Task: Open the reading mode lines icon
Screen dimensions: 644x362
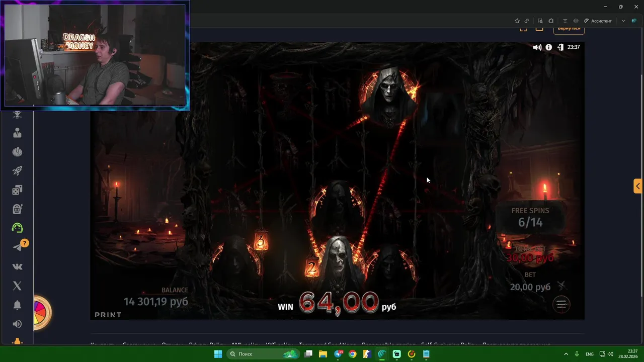Action: (x=565, y=21)
